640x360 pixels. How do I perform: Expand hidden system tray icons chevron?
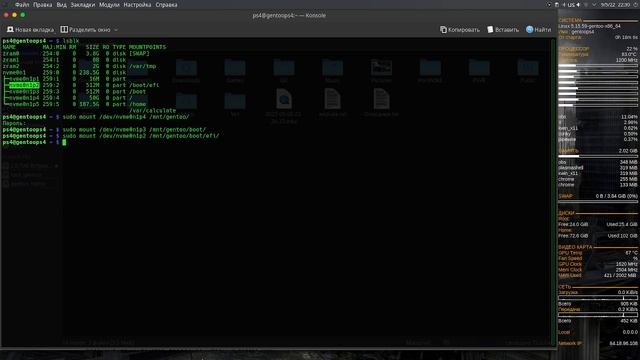pyautogui.click(x=594, y=5)
